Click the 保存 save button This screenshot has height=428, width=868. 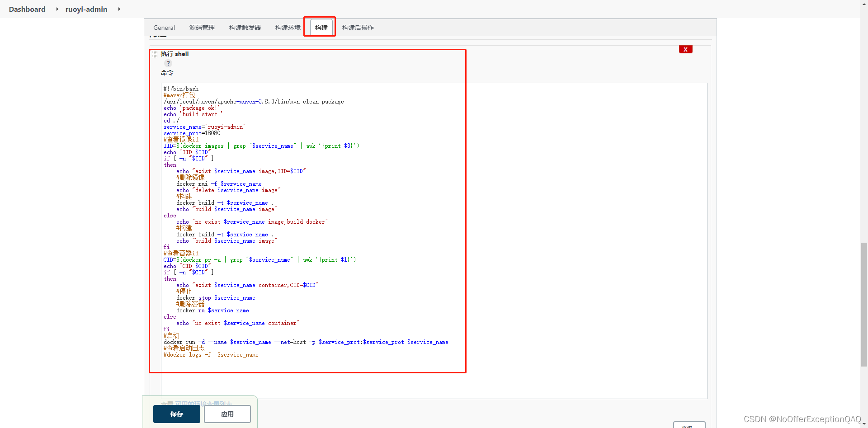(177, 414)
